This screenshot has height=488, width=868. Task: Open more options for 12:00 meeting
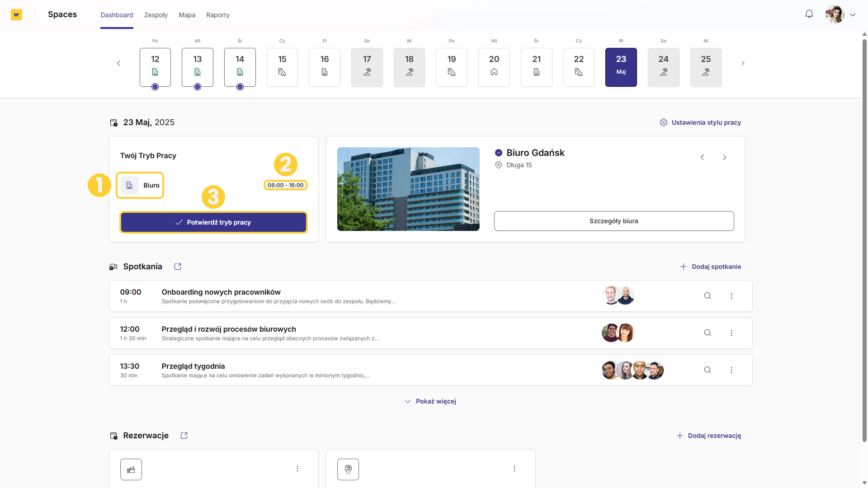point(731,333)
